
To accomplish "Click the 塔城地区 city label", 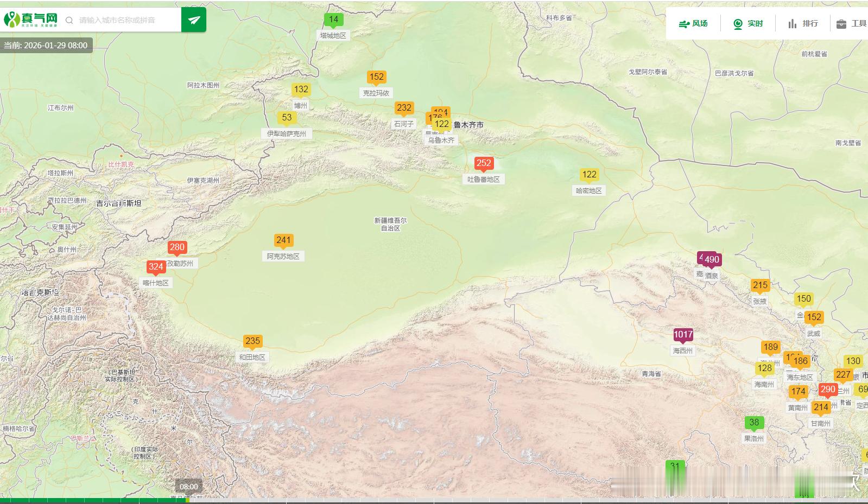I will click(333, 35).
